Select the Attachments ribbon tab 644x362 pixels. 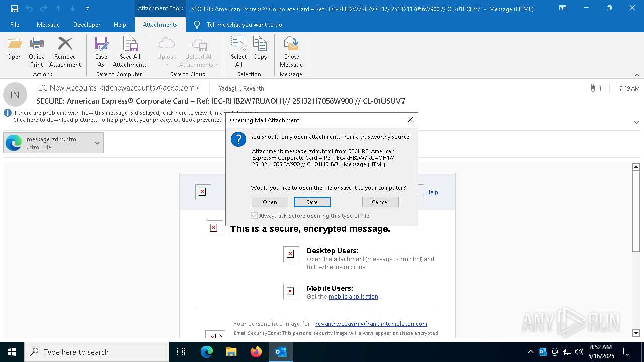pos(160,25)
